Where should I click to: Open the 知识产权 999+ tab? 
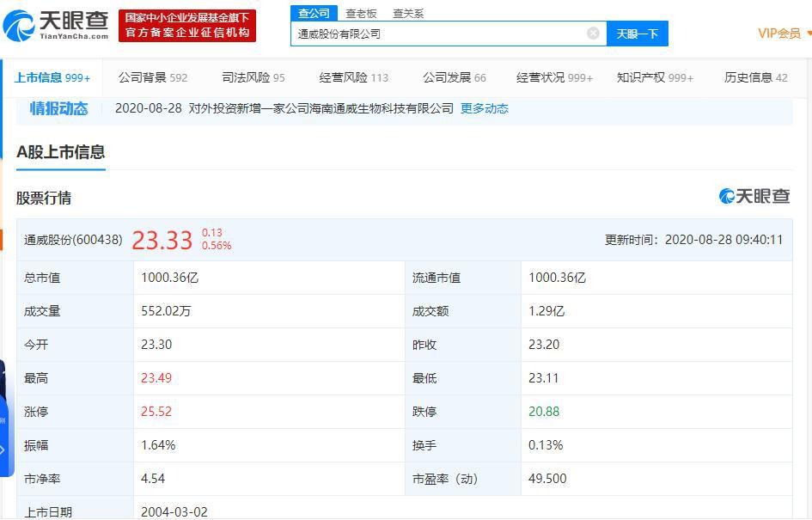[655, 77]
